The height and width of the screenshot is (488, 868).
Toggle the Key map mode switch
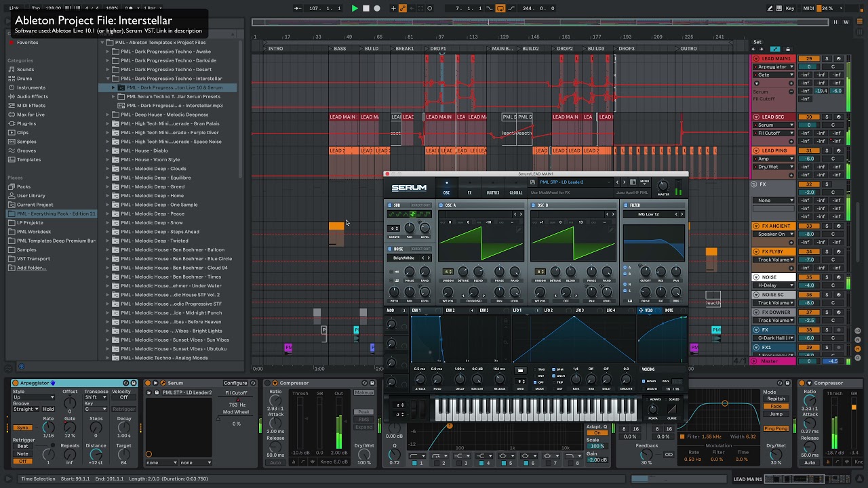click(x=790, y=8)
